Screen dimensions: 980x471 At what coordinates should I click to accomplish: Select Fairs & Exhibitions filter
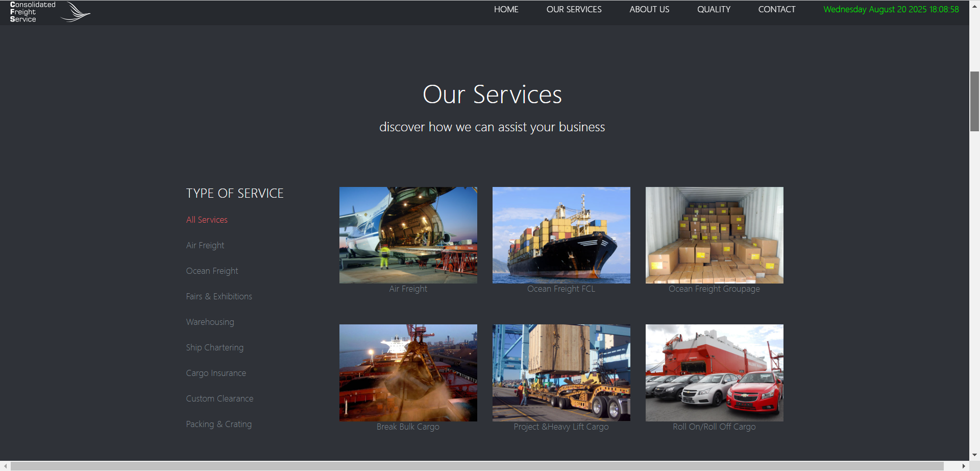pos(219,296)
